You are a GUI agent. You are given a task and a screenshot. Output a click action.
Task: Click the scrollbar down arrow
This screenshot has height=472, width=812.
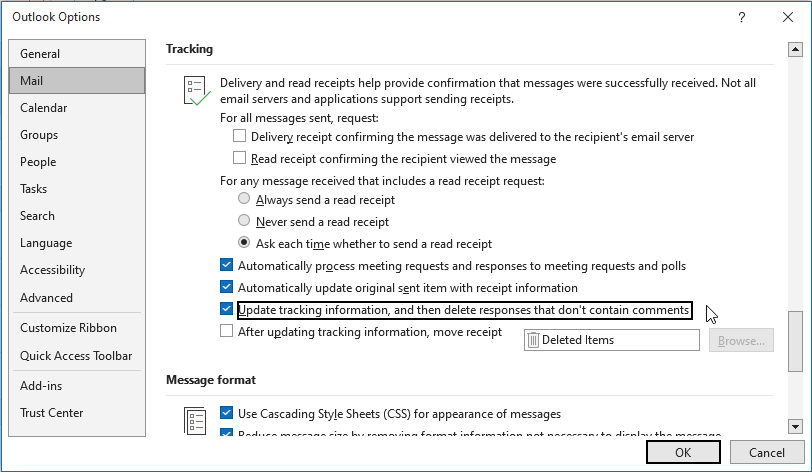(795, 426)
